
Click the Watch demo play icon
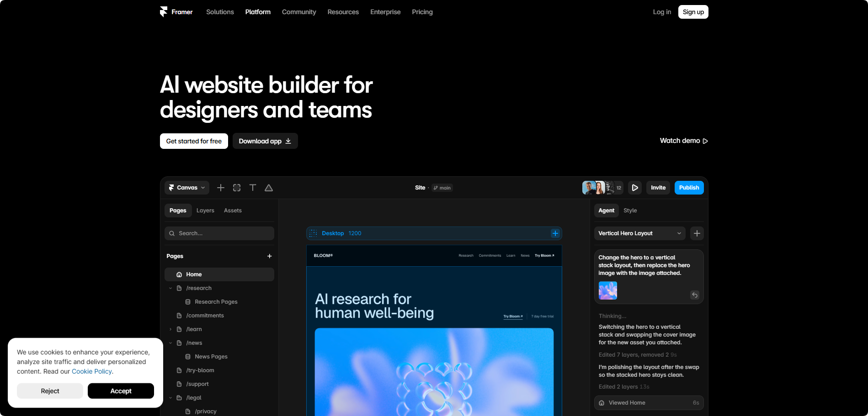(705, 141)
